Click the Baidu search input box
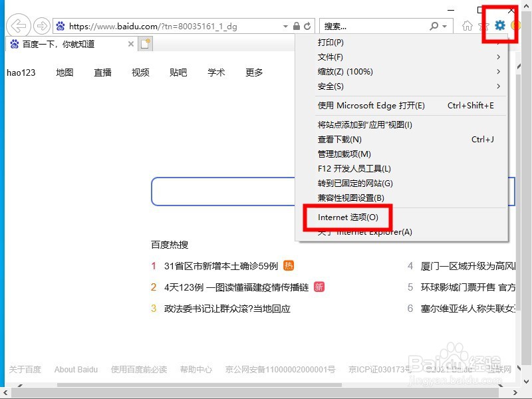Screen dimensions: 532x399 click(223, 192)
